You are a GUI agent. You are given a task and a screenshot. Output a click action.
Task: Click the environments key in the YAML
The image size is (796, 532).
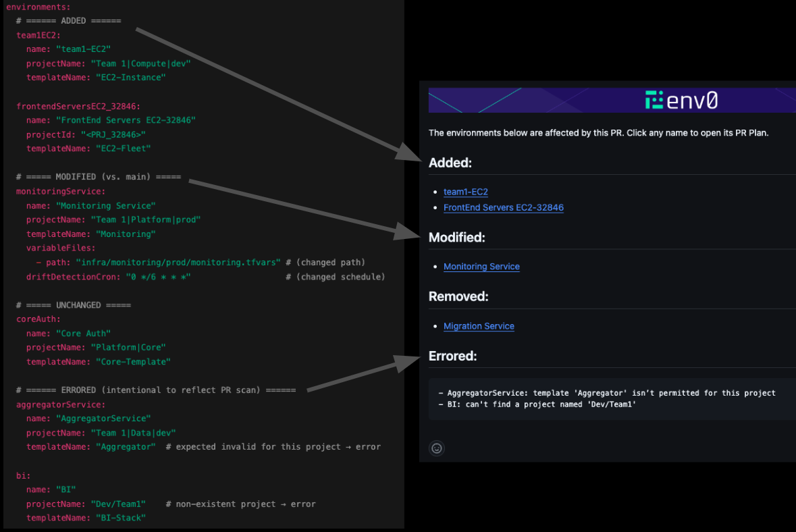tap(38, 7)
